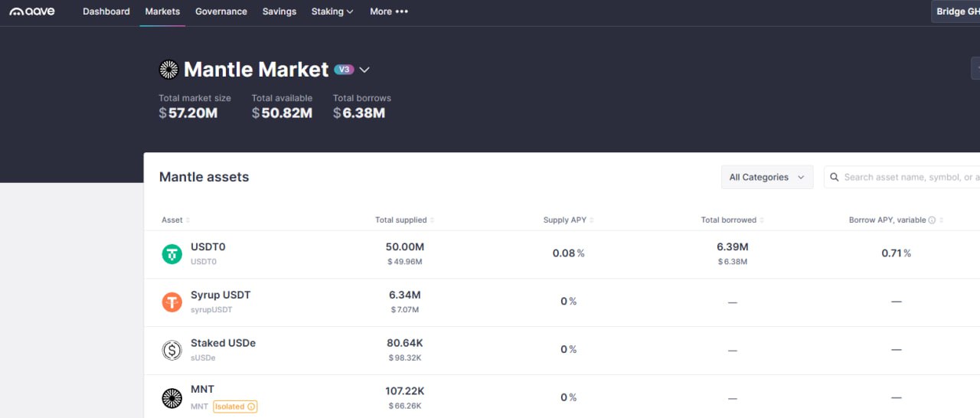Click the Aave logo in the header

tap(32, 11)
